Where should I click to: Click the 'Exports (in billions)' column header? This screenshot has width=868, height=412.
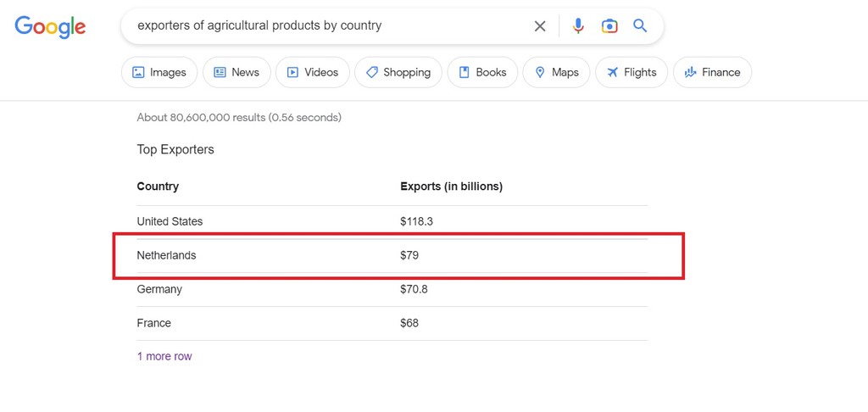pyautogui.click(x=451, y=187)
